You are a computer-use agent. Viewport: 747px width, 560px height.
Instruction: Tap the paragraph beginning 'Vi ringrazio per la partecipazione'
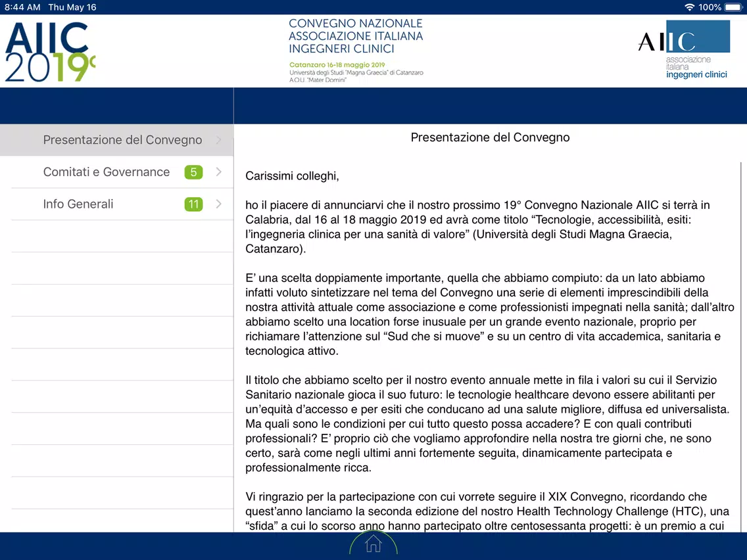click(x=487, y=511)
